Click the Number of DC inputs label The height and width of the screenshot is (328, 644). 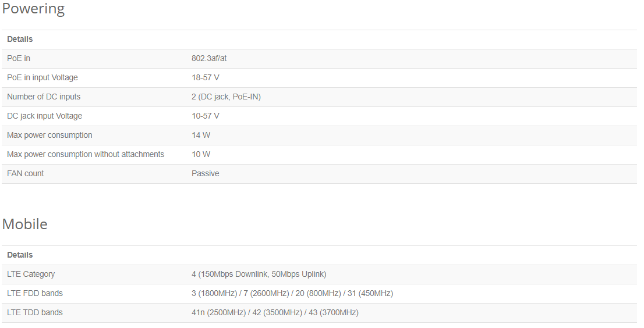pos(44,97)
